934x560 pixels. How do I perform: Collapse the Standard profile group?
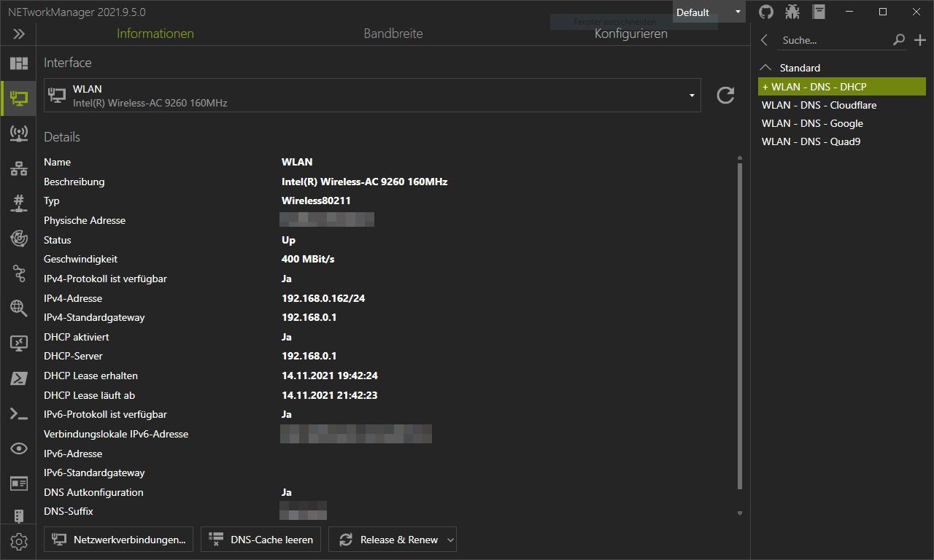(765, 67)
